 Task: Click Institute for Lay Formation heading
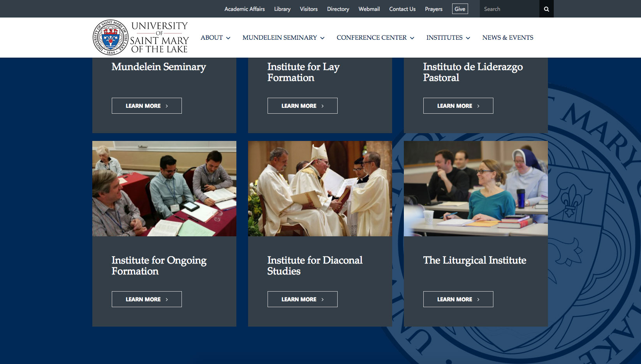point(303,72)
